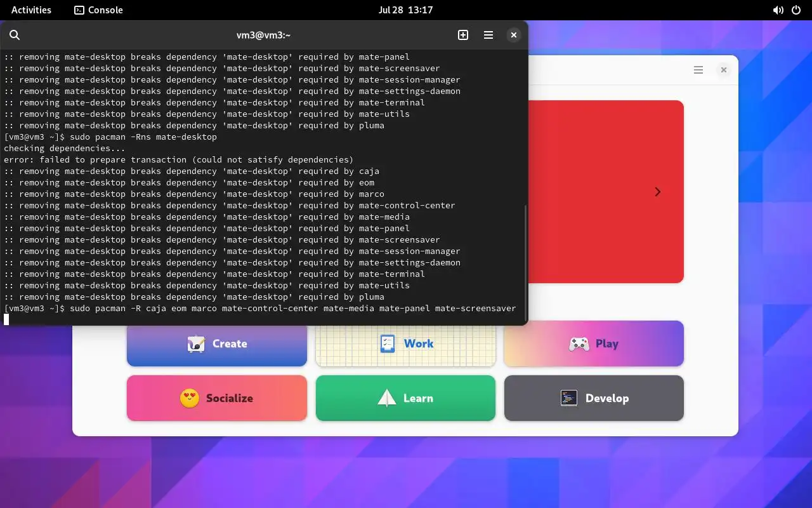Click the volume speaker icon
This screenshot has width=812, height=508.
(x=778, y=10)
